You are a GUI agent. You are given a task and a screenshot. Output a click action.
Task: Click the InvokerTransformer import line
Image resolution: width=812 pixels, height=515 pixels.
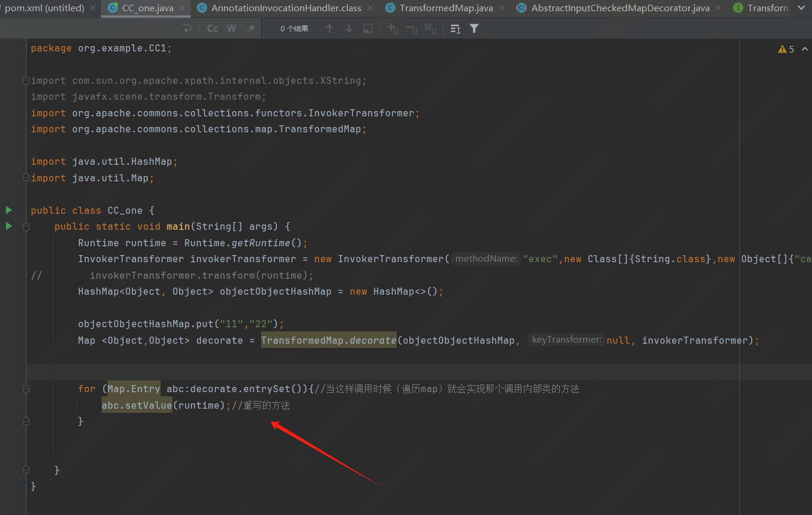(x=225, y=113)
